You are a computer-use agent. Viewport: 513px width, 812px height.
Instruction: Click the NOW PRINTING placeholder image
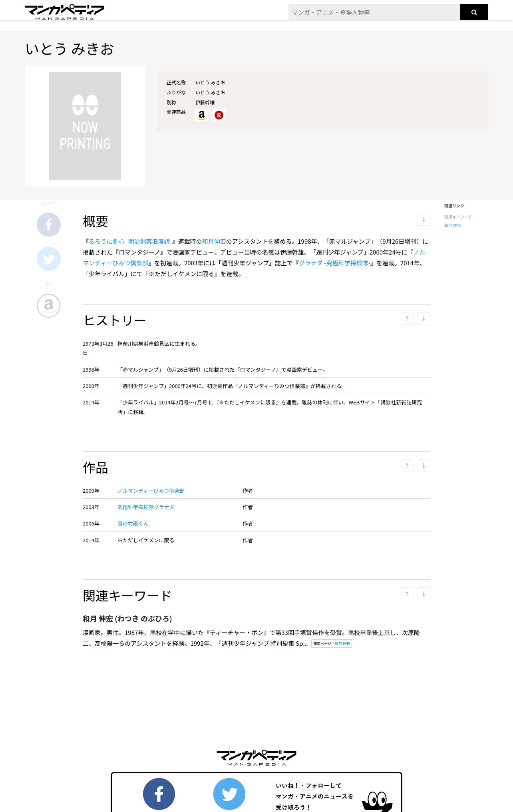click(85, 126)
